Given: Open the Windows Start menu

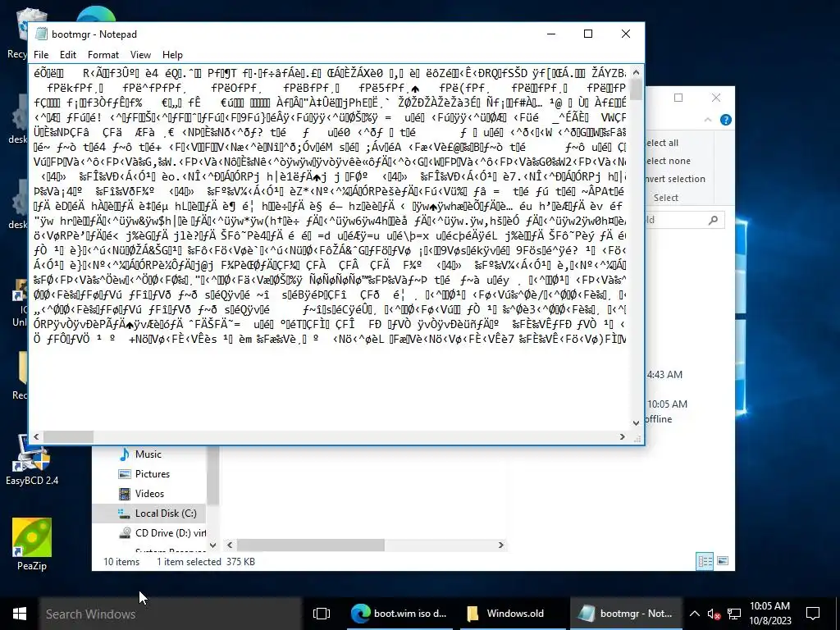Looking at the screenshot, I should point(20,614).
